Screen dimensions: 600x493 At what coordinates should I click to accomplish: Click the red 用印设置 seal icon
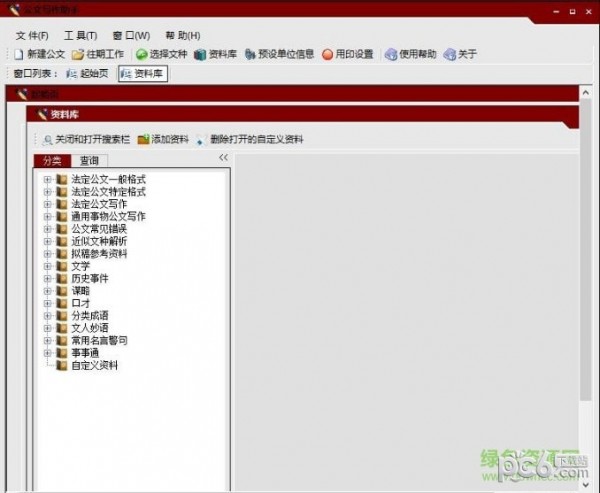(x=328, y=55)
